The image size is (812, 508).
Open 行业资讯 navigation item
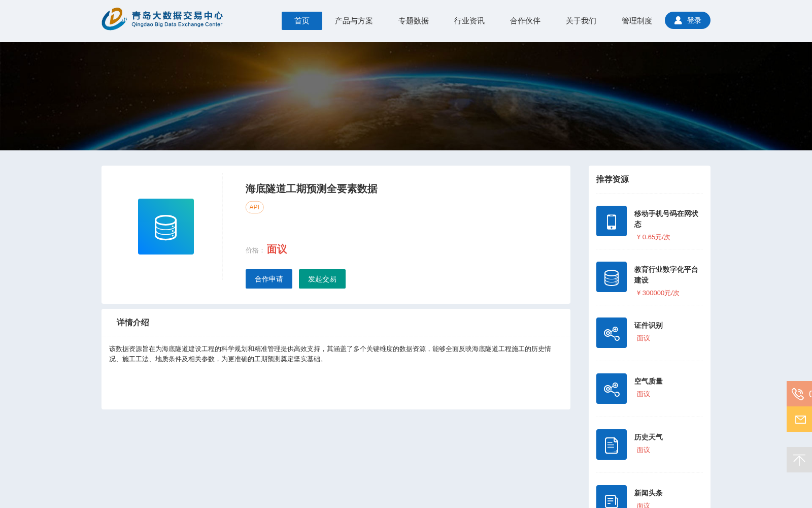pos(469,21)
